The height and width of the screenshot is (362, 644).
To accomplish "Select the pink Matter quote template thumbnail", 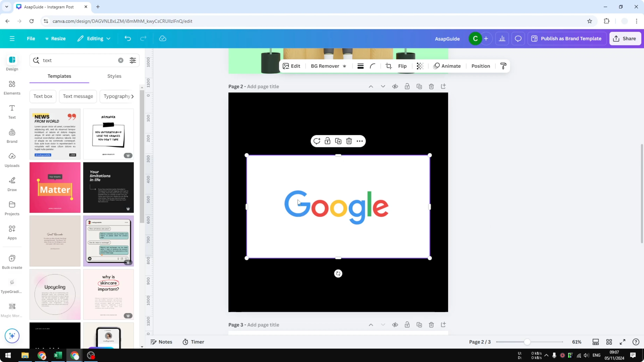I will [x=55, y=187].
